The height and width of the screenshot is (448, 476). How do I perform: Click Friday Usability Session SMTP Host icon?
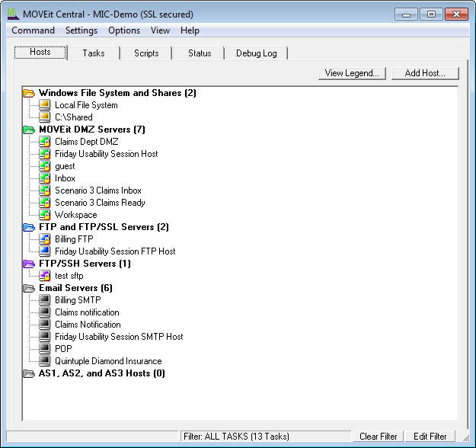click(45, 337)
